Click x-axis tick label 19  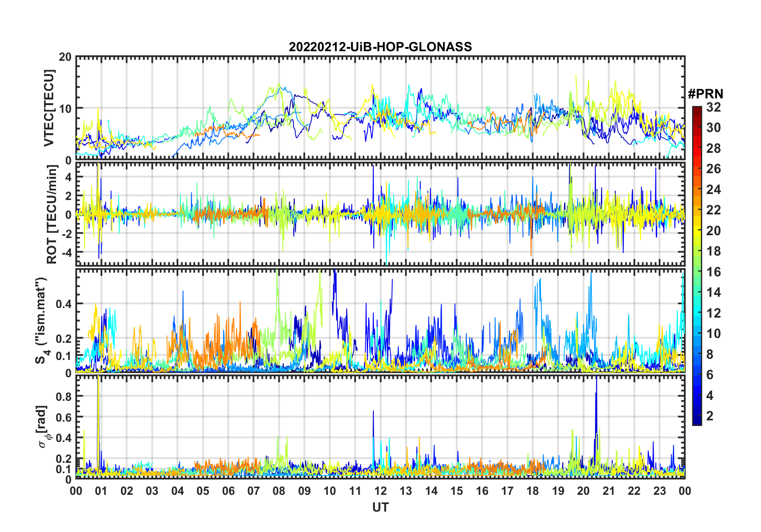click(558, 491)
